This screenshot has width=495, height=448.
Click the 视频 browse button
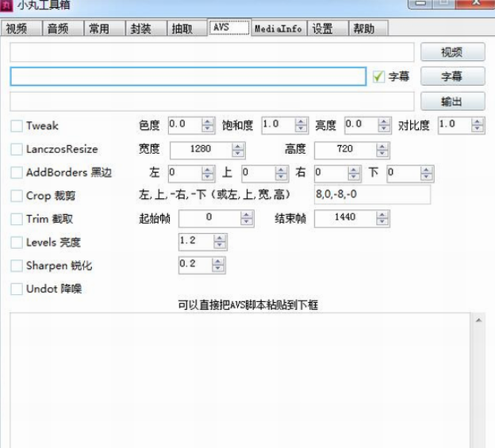point(452,52)
